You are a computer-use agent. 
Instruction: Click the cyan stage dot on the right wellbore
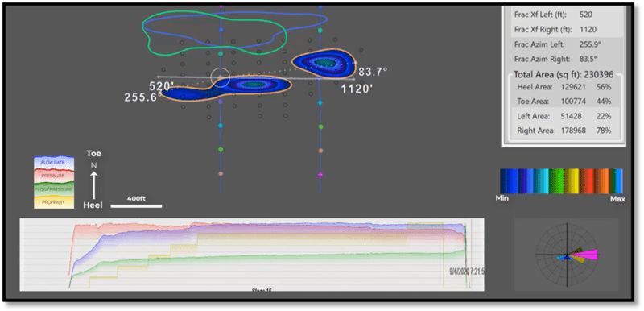click(x=320, y=102)
